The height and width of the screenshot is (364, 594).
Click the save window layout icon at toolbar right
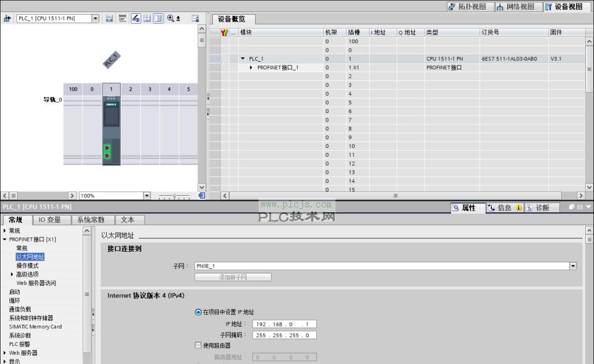pyautogui.click(x=195, y=18)
